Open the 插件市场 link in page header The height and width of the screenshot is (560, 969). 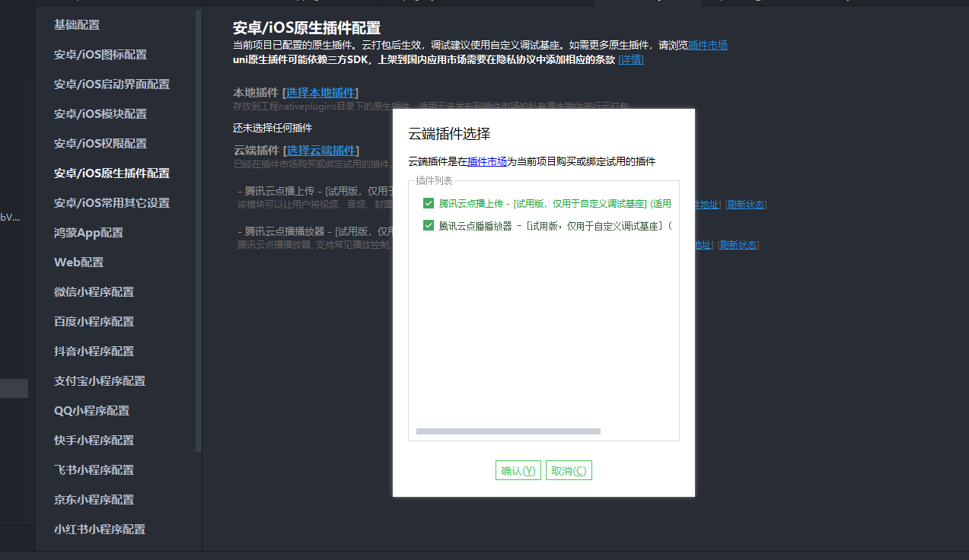(708, 45)
